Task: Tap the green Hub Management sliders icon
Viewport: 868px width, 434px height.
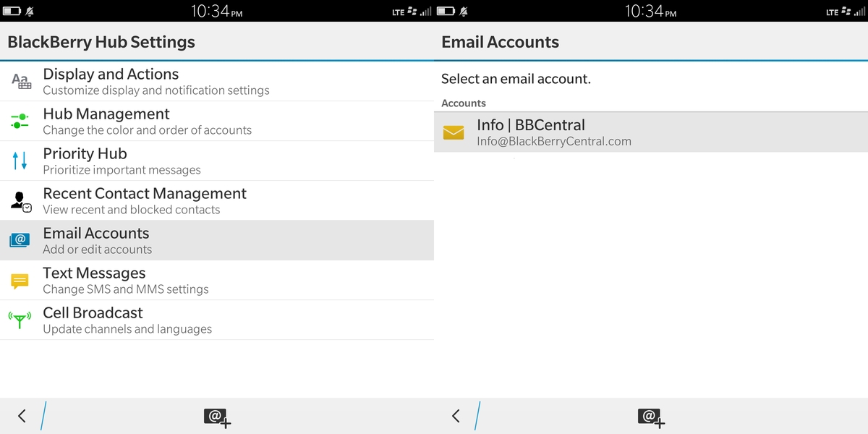Action: coord(20,121)
